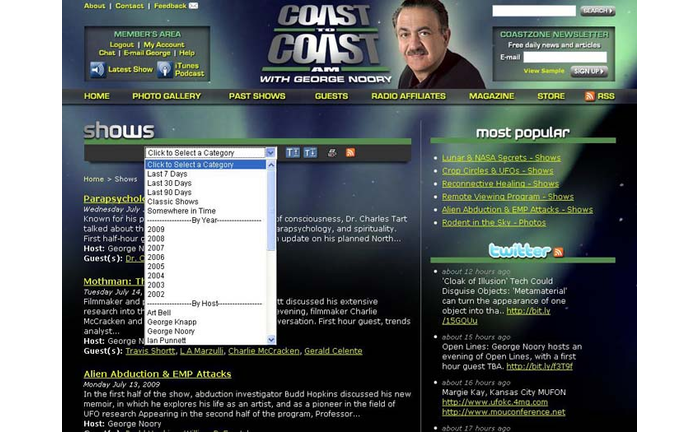Select Somewhere in Time option
Screen dimensions: 698x432
click(181, 211)
